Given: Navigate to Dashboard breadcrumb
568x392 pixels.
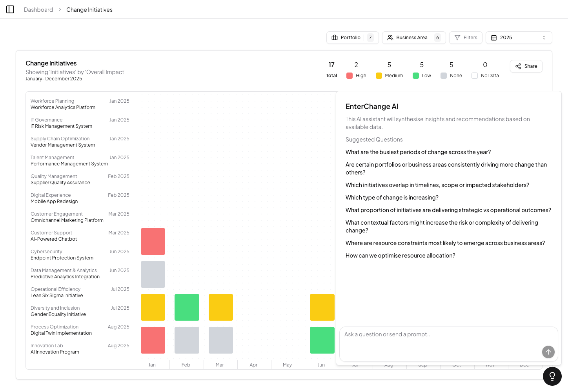Looking at the screenshot, I should click(38, 10).
